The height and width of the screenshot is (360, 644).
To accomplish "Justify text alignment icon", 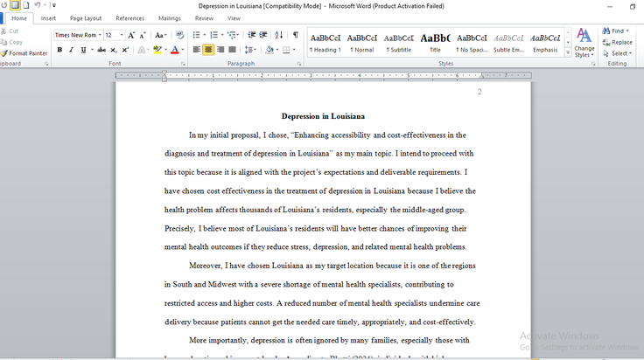I will point(232,50).
